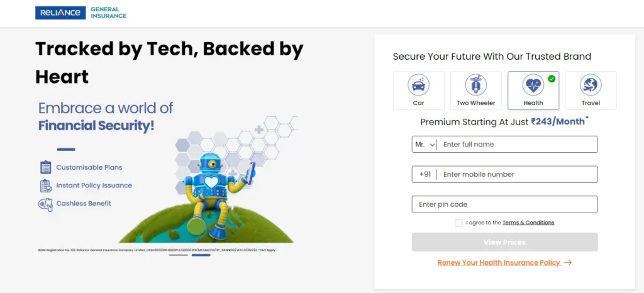
Task: Focus the Enter pin code field
Action: [505, 204]
